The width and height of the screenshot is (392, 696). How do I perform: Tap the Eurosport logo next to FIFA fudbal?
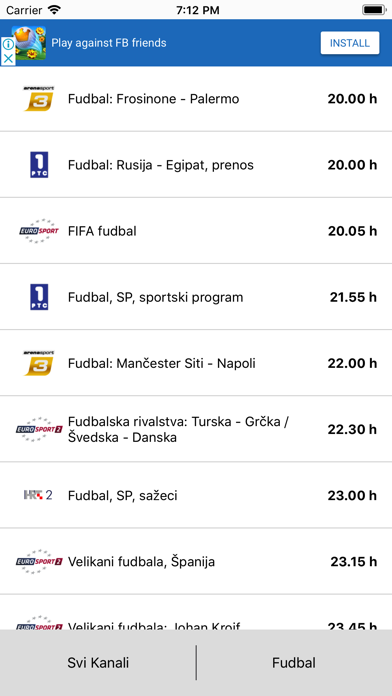[39, 231]
